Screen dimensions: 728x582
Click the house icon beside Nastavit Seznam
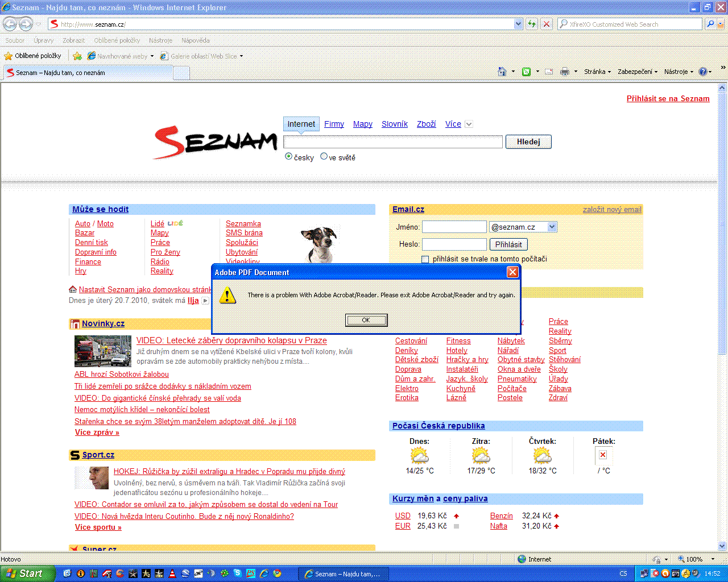click(x=73, y=289)
